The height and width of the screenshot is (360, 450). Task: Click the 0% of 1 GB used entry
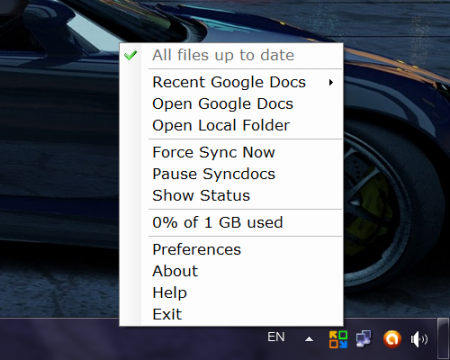(x=231, y=223)
